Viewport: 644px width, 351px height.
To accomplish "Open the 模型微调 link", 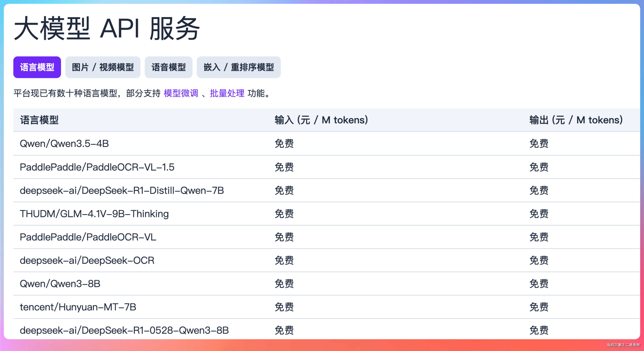I will pos(181,93).
